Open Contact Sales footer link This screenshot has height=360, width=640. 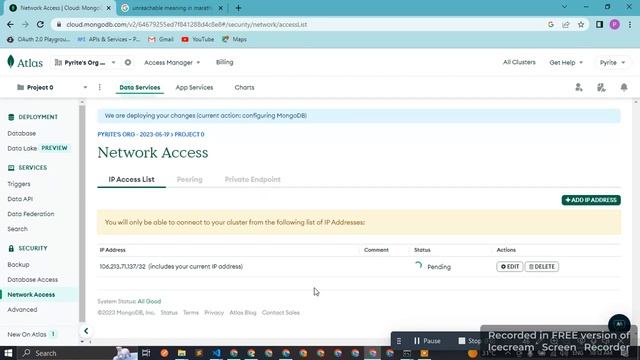(281, 313)
